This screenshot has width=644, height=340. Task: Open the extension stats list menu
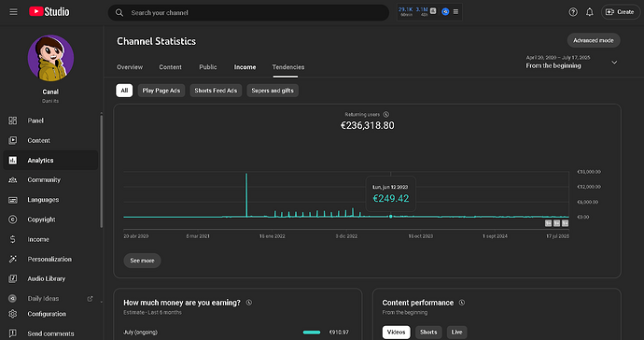point(455,11)
